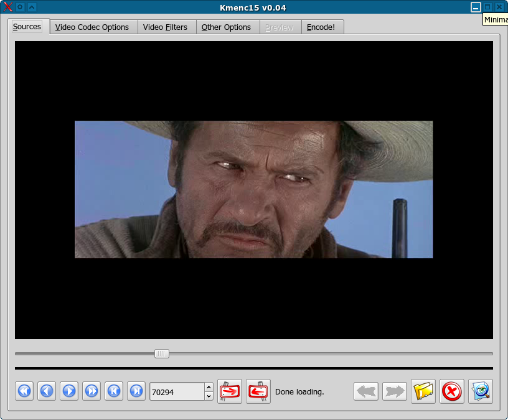The width and height of the screenshot is (508, 420).
Task: Open the window menu via the X logo icon
Action: [7, 7]
